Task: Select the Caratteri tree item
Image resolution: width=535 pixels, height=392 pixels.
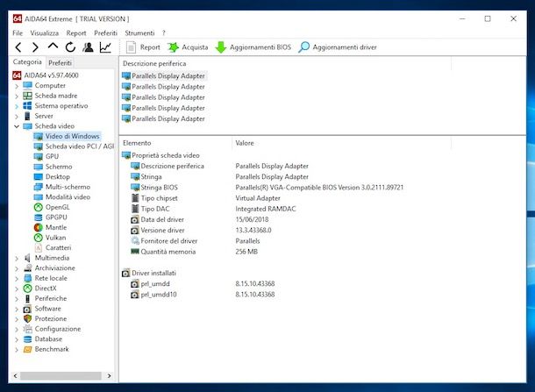Action: (53, 247)
